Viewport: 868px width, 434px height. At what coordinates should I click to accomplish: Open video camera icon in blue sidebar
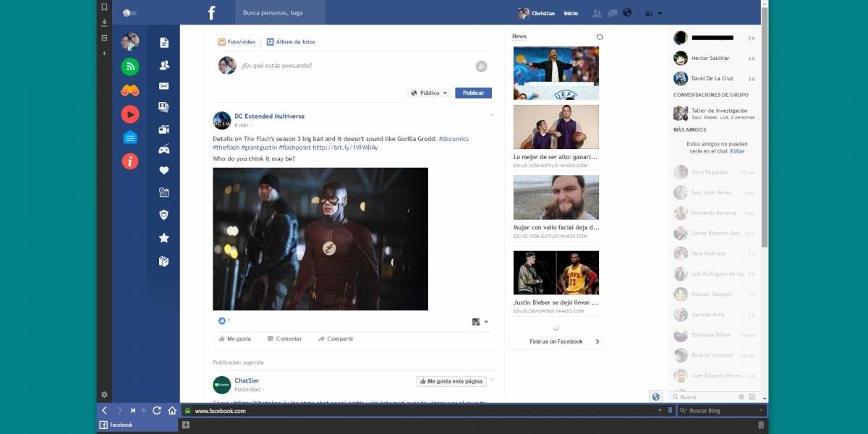[164, 129]
